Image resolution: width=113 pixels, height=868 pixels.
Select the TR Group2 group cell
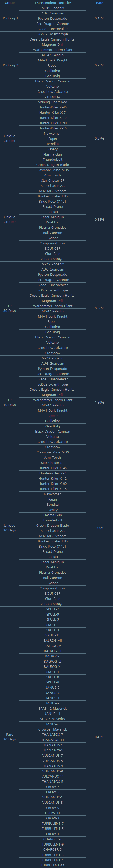9,65
